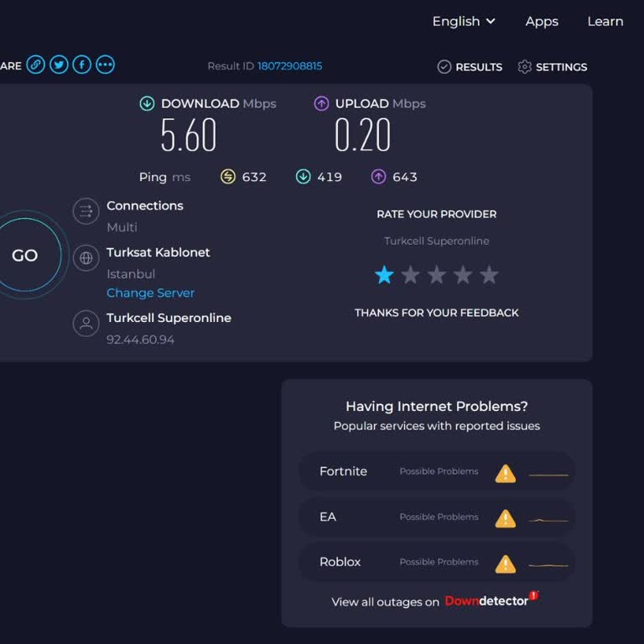
Task: Rate provider with five stars
Action: (x=489, y=275)
